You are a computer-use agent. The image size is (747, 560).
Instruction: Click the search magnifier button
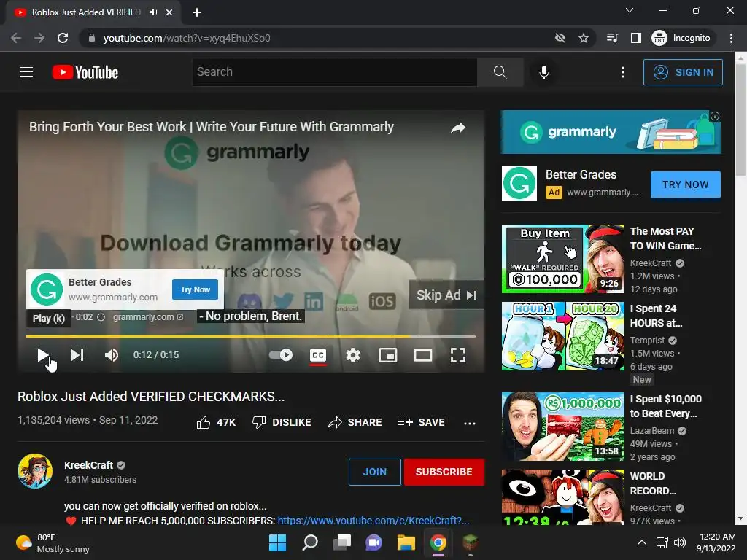pyautogui.click(x=500, y=72)
